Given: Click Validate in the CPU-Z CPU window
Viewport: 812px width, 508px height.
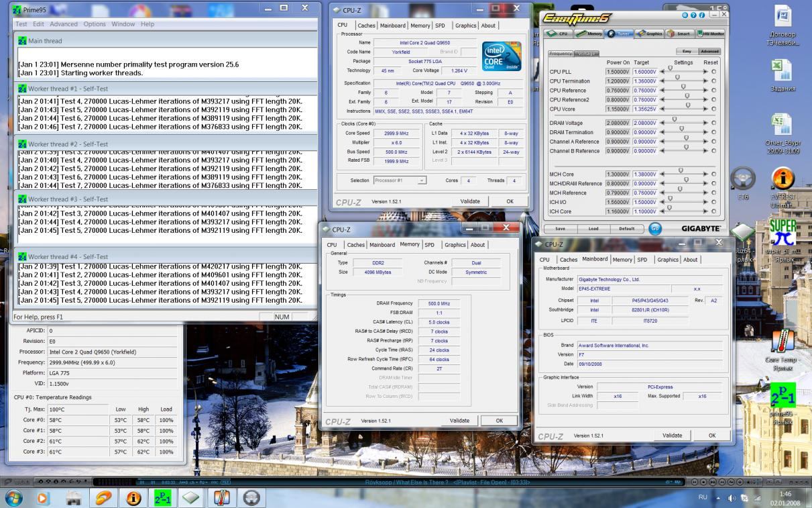Looking at the screenshot, I should pos(470,201).
